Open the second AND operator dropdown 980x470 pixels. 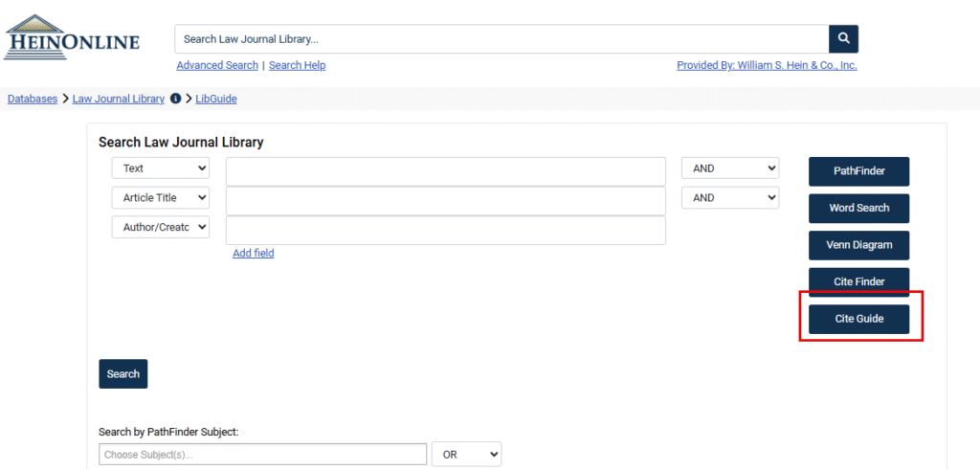(x=729, y=198)
